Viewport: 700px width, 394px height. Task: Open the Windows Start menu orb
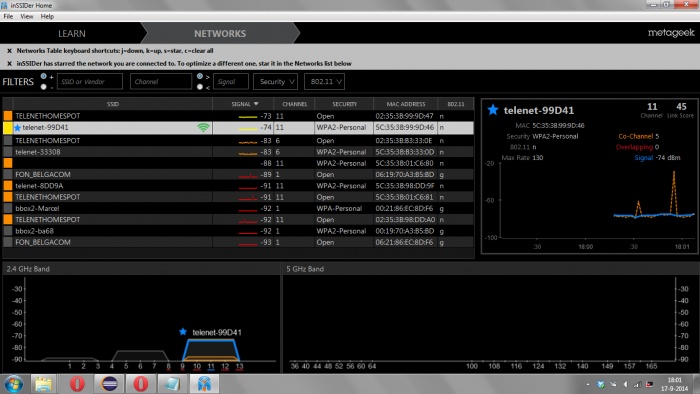[x=14, y=384]
